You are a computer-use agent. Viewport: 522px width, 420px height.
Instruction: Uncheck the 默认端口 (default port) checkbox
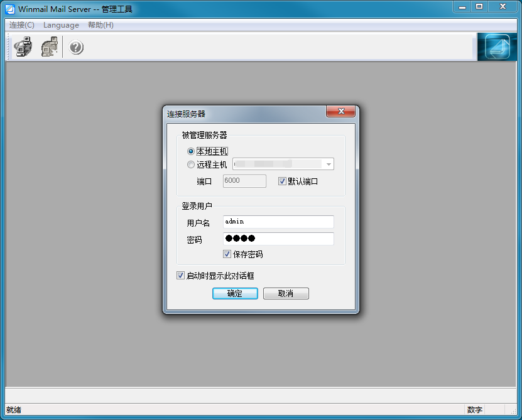coord(281,181)
